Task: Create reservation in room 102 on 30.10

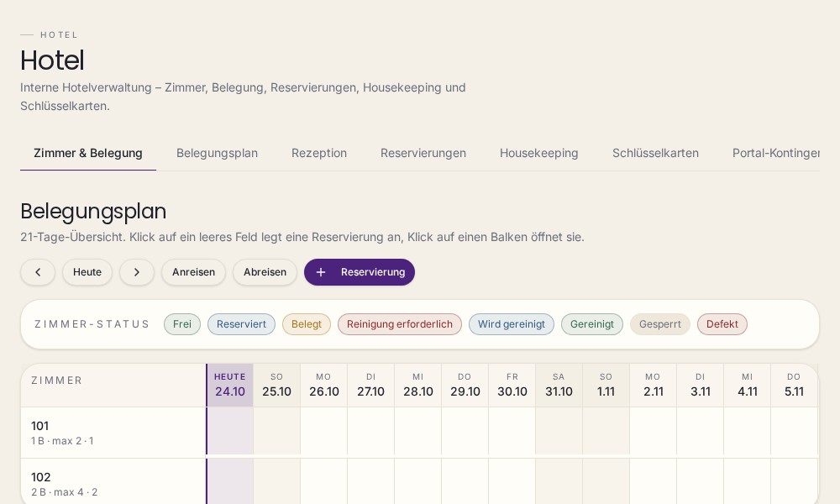Action: tap(512, 481)
